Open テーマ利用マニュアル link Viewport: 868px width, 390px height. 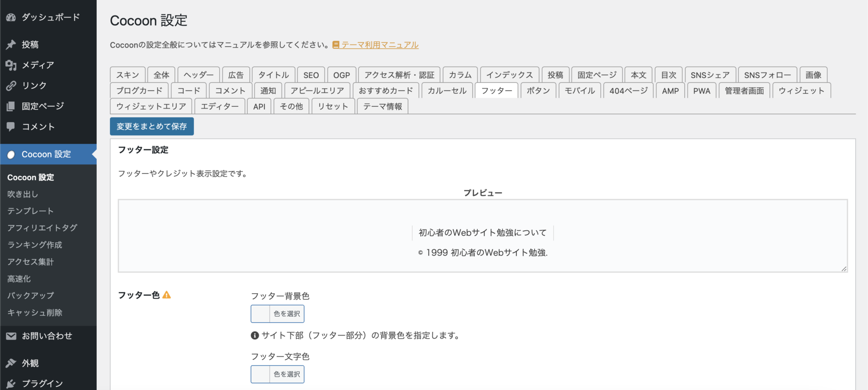coord(380,45)
